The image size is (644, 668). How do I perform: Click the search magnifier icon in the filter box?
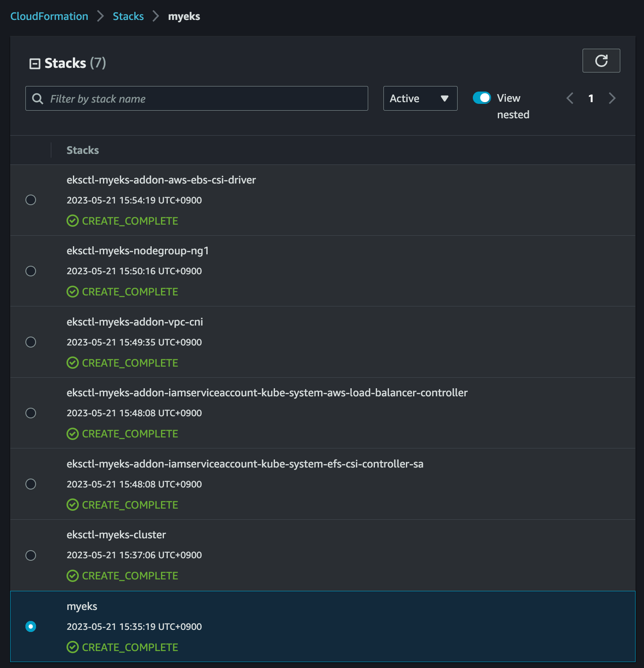point(38,99)
